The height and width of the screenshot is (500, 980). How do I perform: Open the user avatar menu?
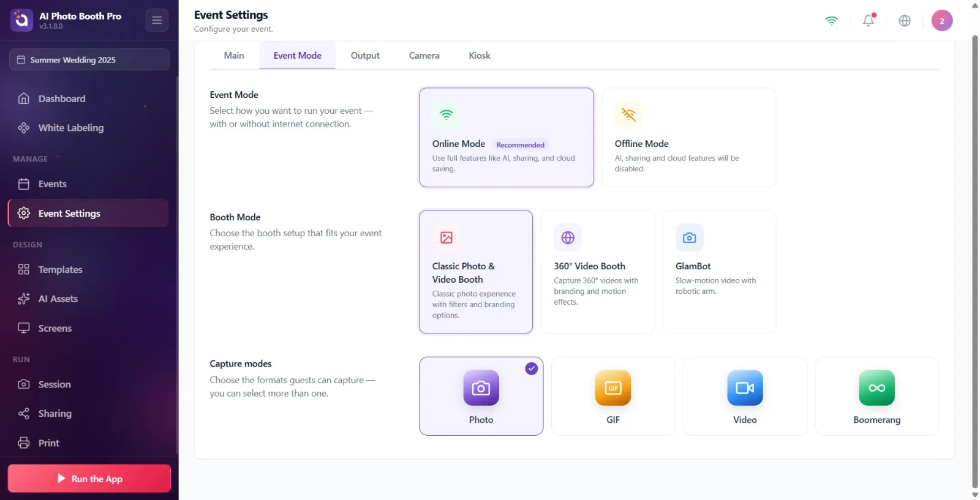coord(942,20)
